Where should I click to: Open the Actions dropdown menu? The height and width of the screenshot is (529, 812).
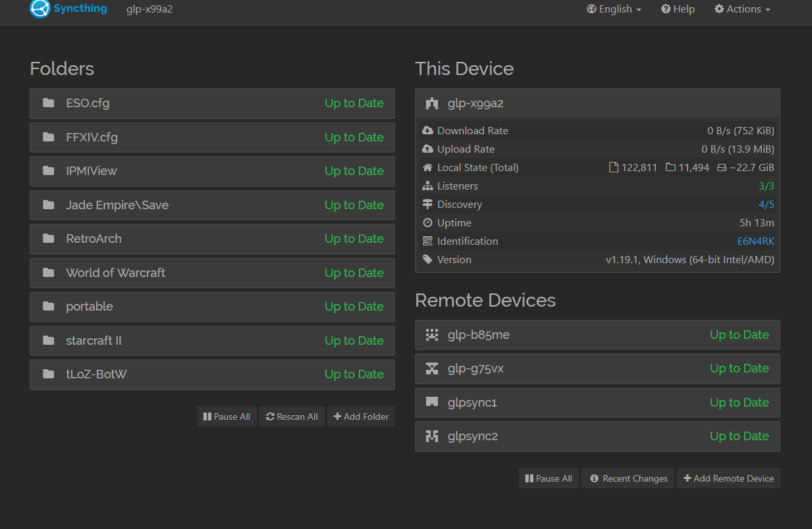(742, 9)
